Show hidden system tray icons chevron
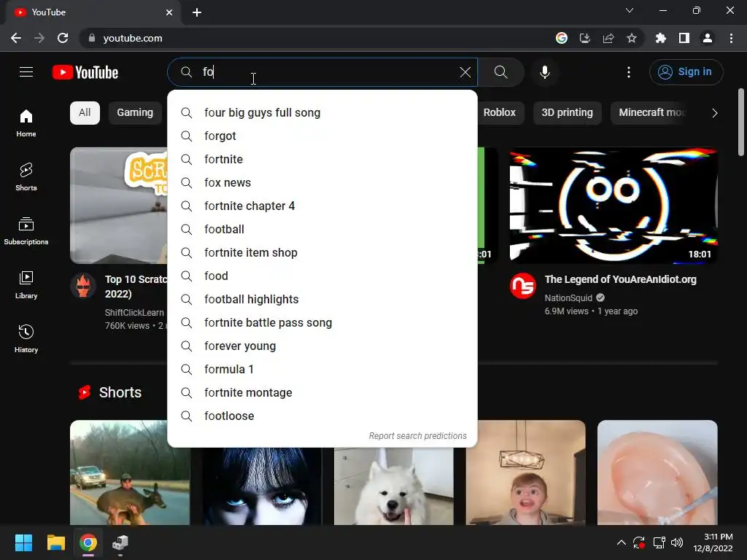This screenshot has width=747, height=560. click(x=622, y=542)
